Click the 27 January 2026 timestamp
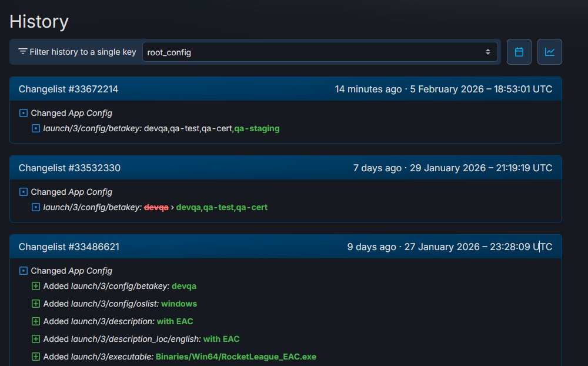 click(x=478, y=247)
